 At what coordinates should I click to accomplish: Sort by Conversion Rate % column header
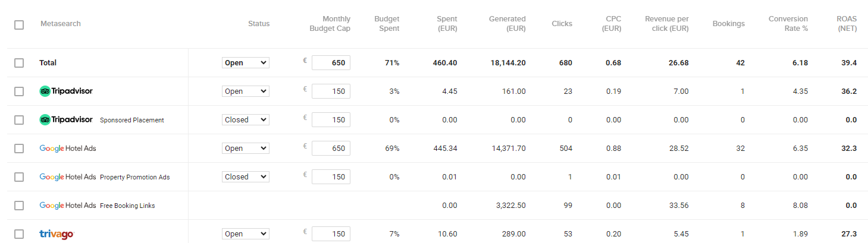coord(788,24)
